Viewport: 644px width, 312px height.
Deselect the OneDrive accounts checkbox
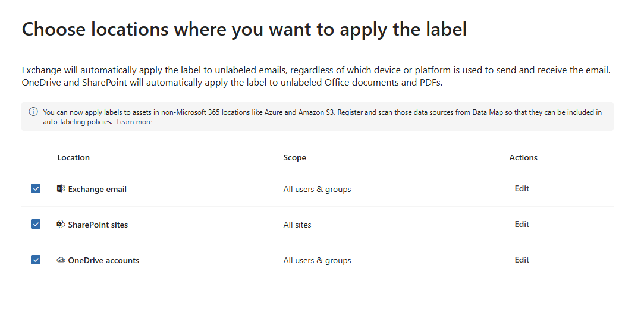36,260
